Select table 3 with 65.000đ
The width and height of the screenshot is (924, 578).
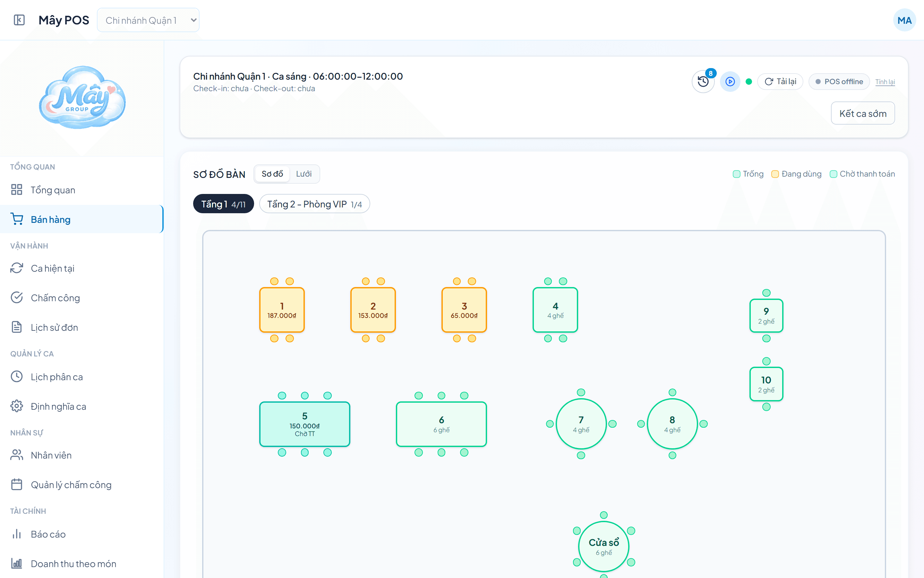click(464, 310)
